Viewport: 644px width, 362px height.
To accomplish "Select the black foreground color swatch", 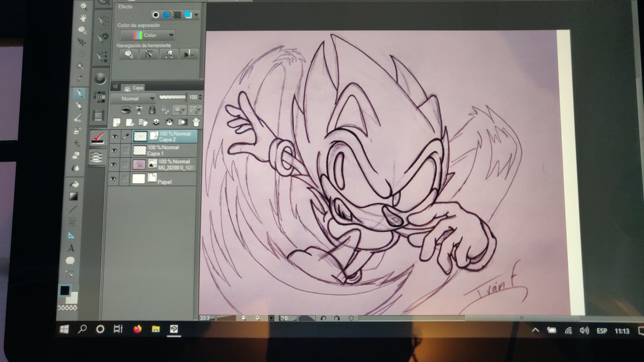I will pyautogui.click(x=65, y=290).
